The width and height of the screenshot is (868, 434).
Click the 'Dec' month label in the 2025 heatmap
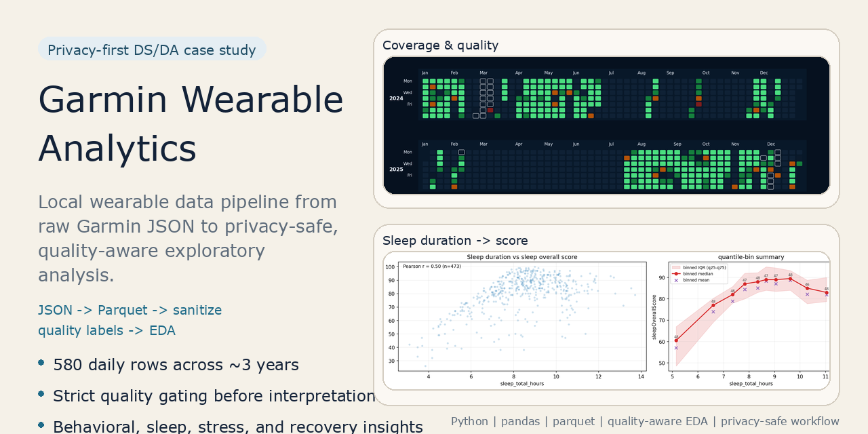[x=771, y=144]
